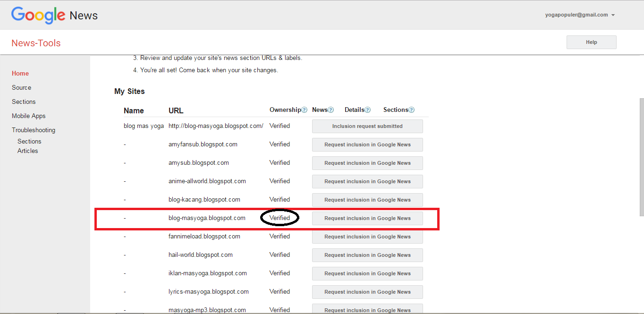Click the hail-world.blogspot.com URL text

[x=201, y=255]
